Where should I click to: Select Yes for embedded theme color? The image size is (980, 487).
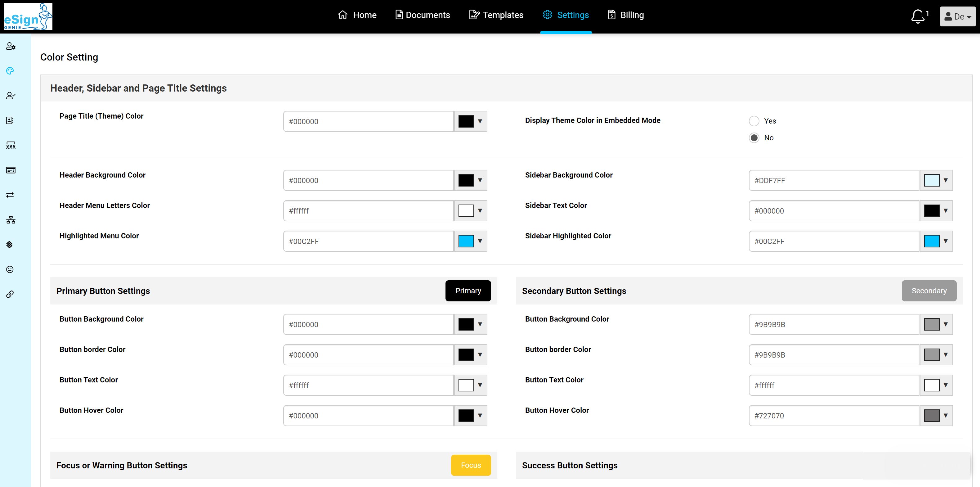pos(754,121)
